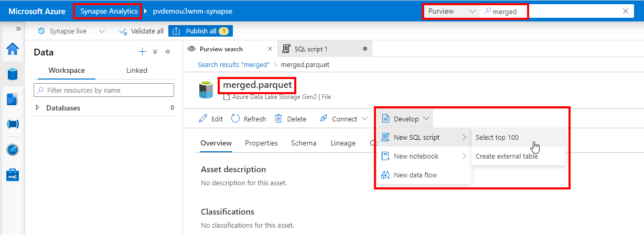Open the Monitor hub gauge icon
The height and width of the screenshot is (235, 644).
(x=13, y=150)
